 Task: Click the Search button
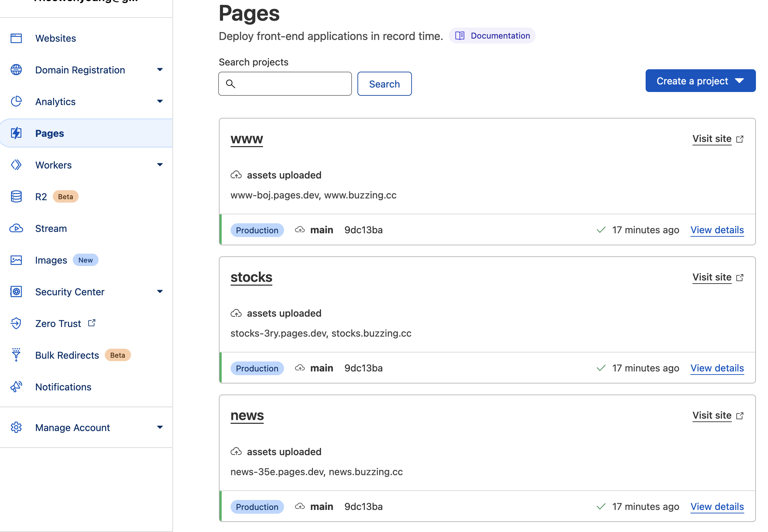(x=384, y=84)
